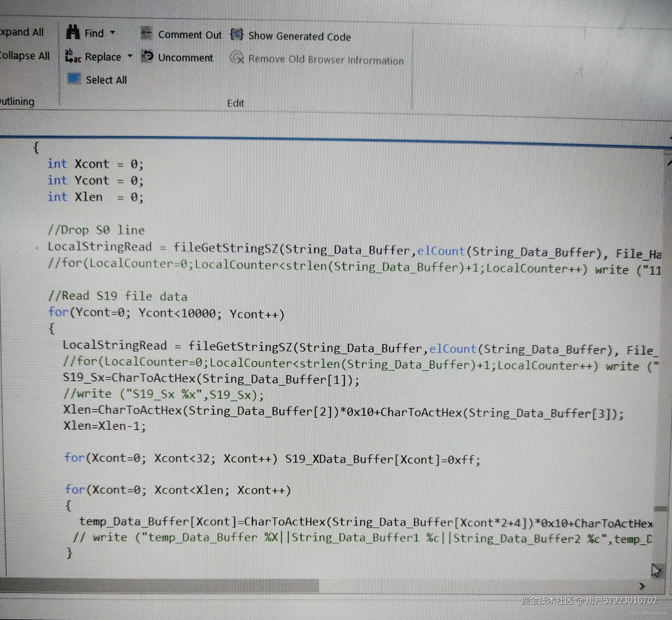Click Show Generated Code label
This screenshot has height=620, width=672.
299,36
